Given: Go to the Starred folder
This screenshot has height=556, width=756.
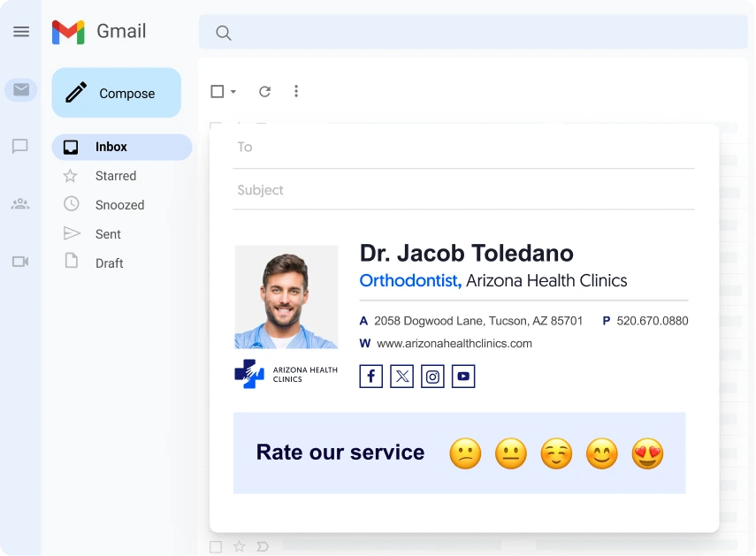Looking at the screenshot, I should tap(116, 176).
